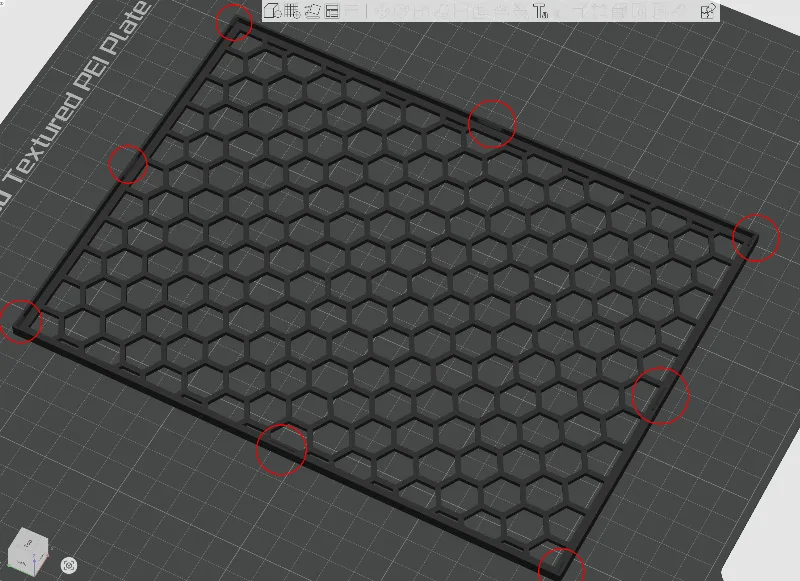Click the view orientation cube
The height and width of the screenshot is (581, 800).
point(28,553)
